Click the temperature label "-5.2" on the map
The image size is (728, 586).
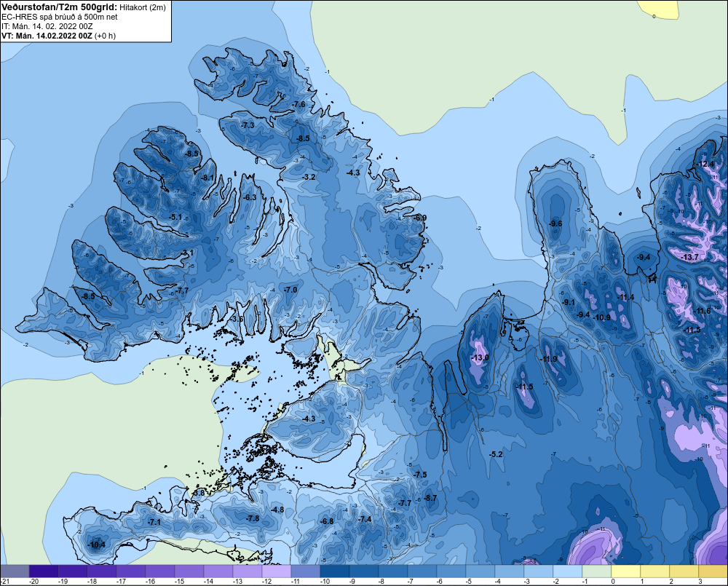tap(496, 454)
